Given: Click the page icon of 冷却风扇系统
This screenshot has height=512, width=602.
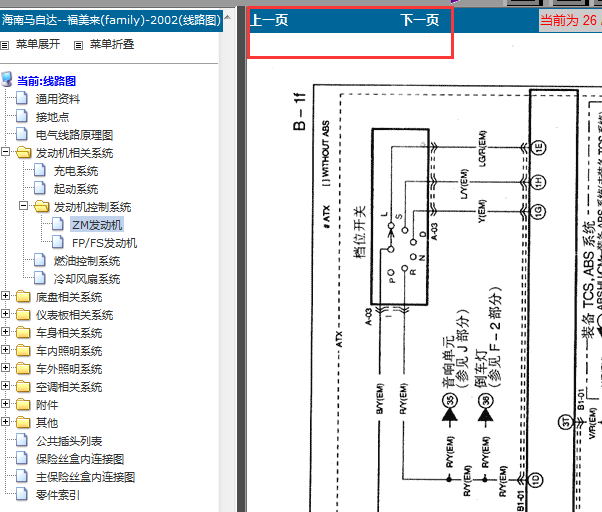Looking at the screenshot, I should tap(40, 278).
